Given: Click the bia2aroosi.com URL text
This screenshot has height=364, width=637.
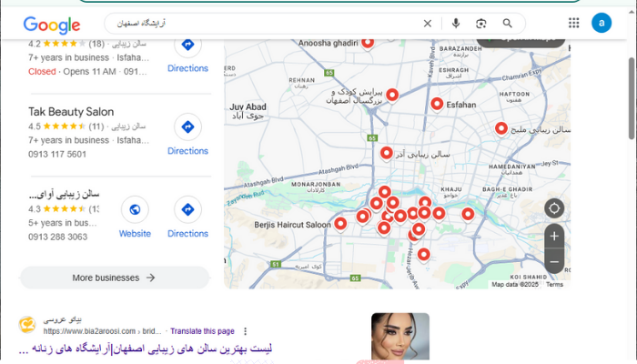Looking at the screenshot, I should (102, 331).
